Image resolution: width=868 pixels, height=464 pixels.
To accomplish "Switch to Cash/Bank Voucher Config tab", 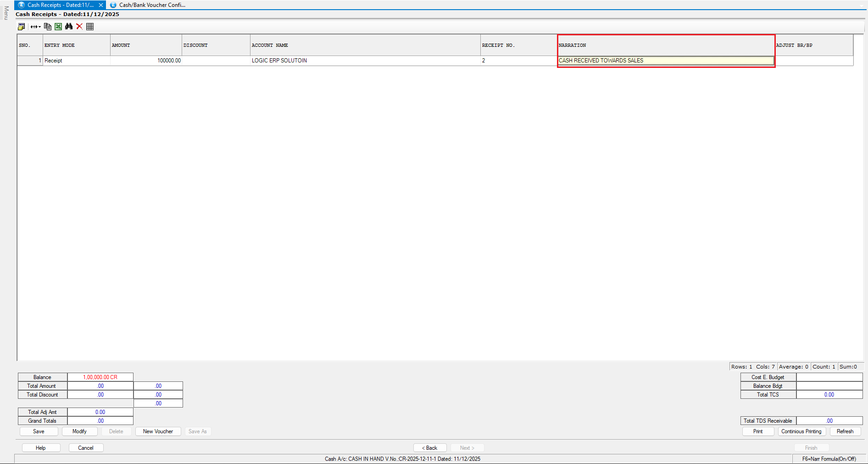I will (151, 5).
